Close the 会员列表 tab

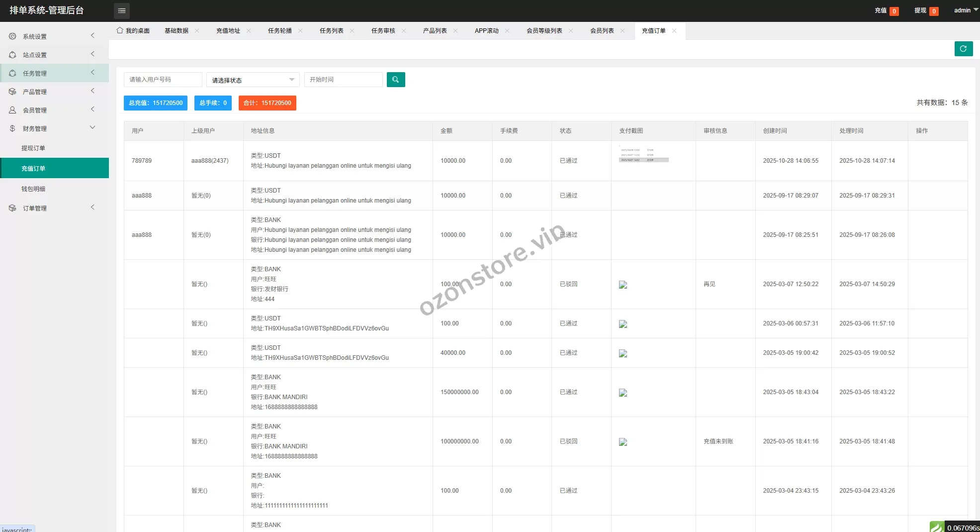pyautogui.click(x=623, y=31)
